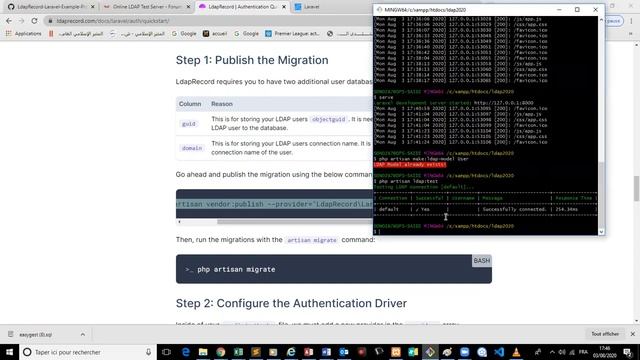Open Microsoft Access from taskbar
The image size is (640, 360).
coord(309,352)
